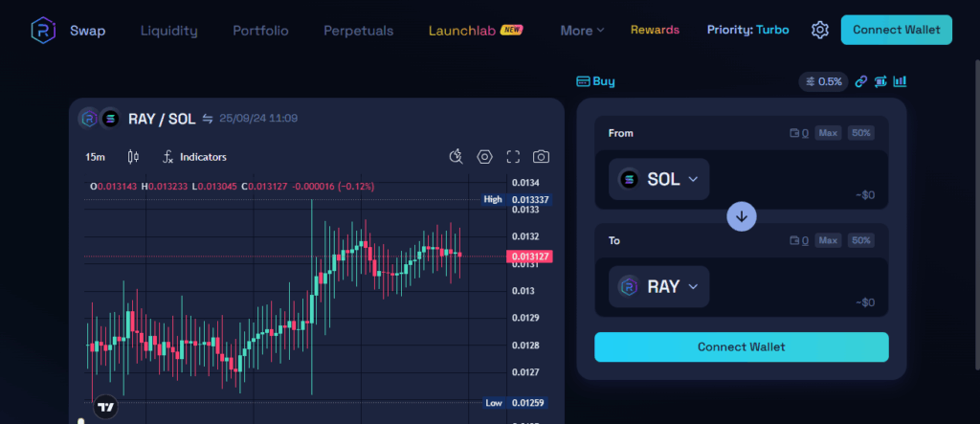Flip From and To tokens with the arrow button
980x424 pixels.
(x=742, y=216)
